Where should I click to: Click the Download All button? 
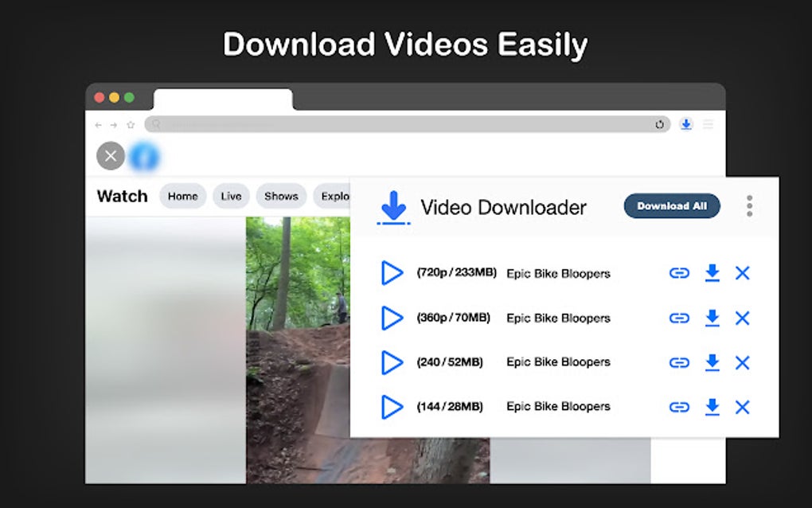pos(672,206)
